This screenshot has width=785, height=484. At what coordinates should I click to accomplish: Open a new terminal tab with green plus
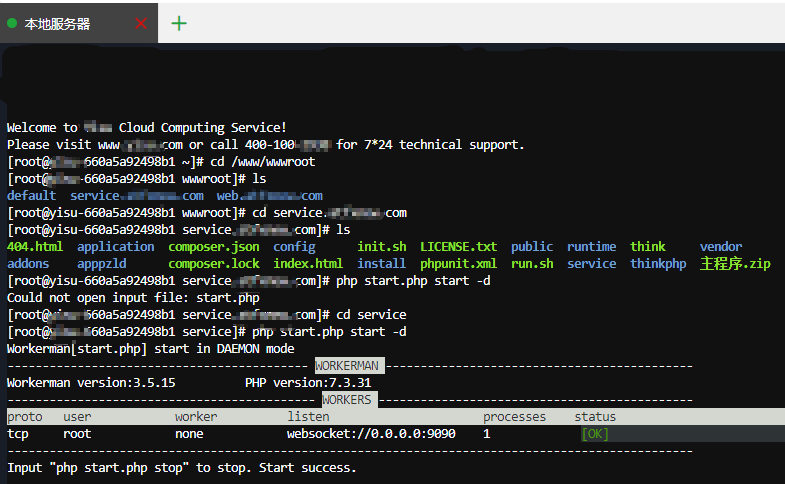179,23
